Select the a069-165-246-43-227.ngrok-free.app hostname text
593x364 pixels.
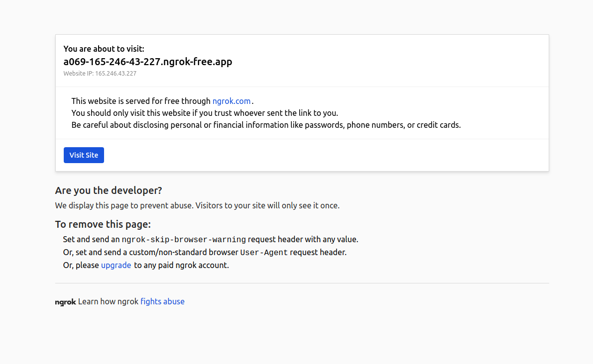point(148,62)
